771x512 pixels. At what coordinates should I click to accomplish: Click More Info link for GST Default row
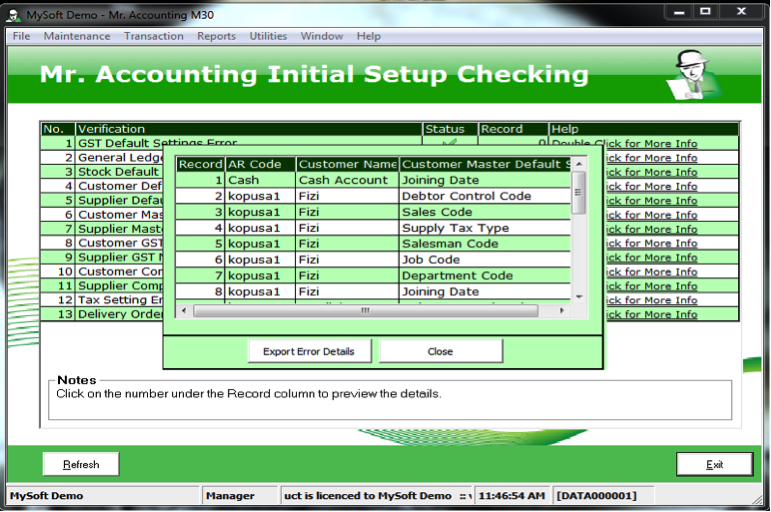click(625, 143)
